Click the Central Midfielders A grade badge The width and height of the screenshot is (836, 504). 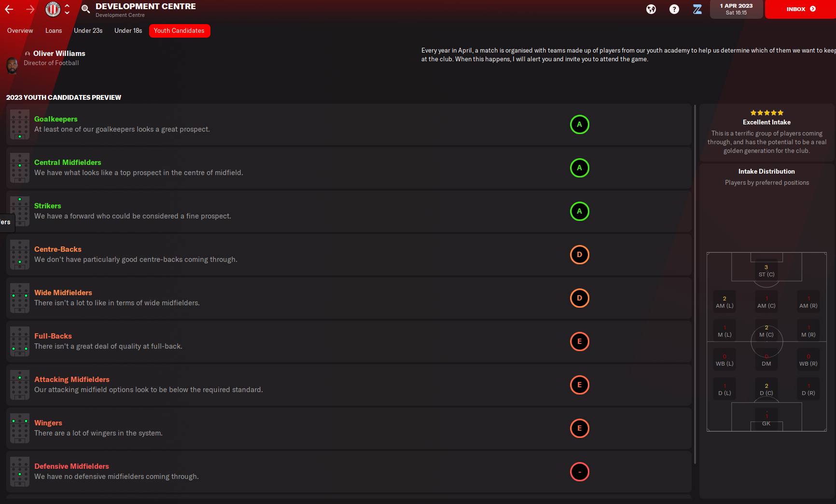tap(580, 168)
